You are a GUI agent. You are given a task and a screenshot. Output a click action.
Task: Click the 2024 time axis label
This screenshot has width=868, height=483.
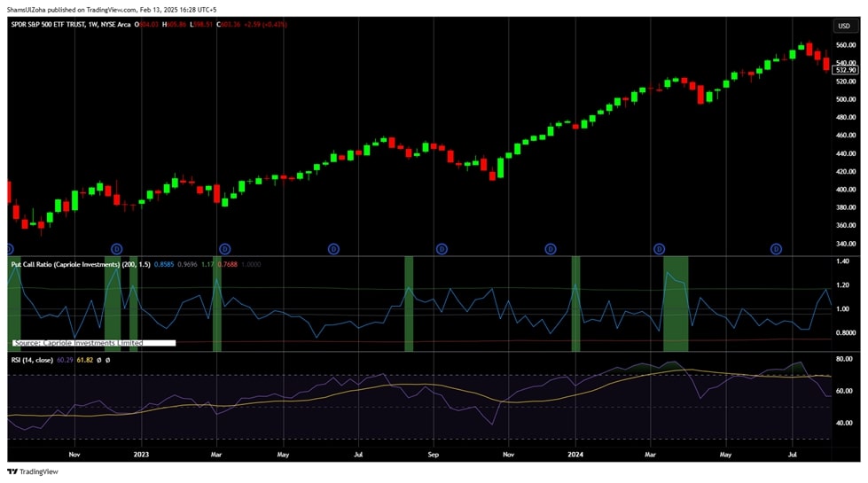tap(575, 455)
